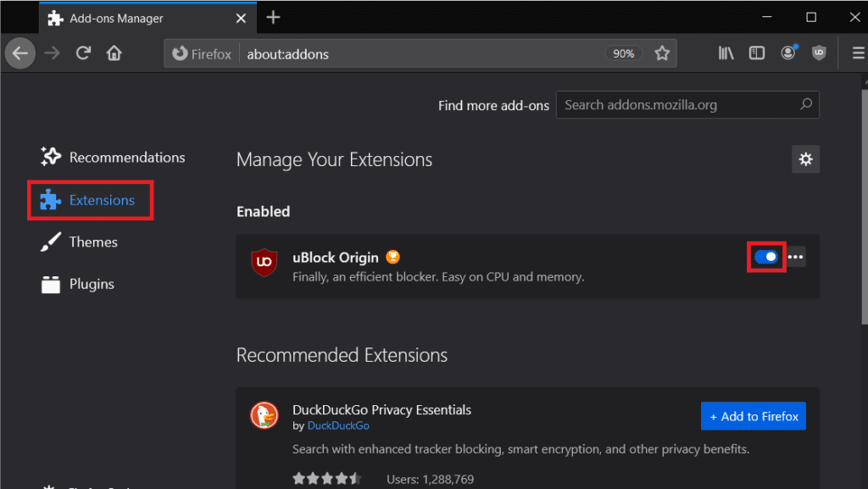
Task: Open the Library icon in toolbar
Action: [x=726, y=53]
